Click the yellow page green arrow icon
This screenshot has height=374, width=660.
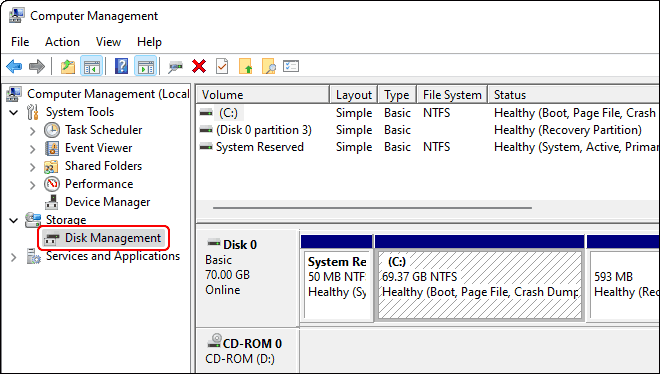click(x=245, y=66)
